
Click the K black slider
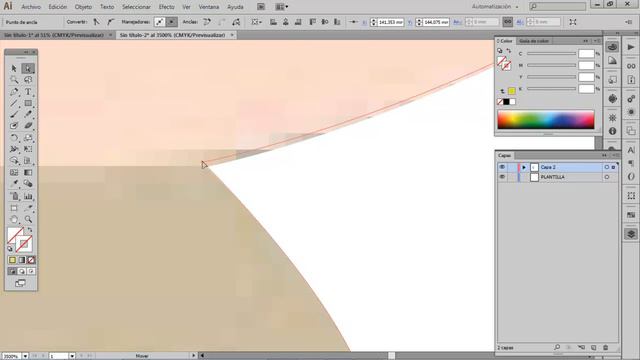click(x=551, y=89)
